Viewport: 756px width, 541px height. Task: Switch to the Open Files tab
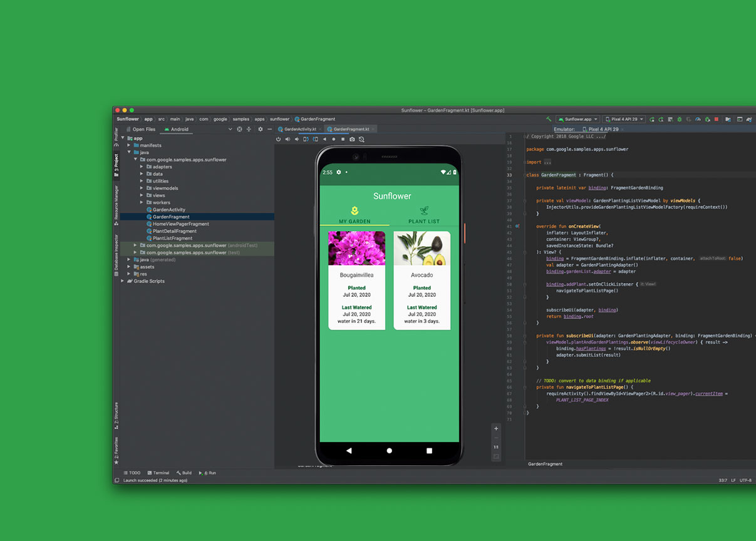141,129
